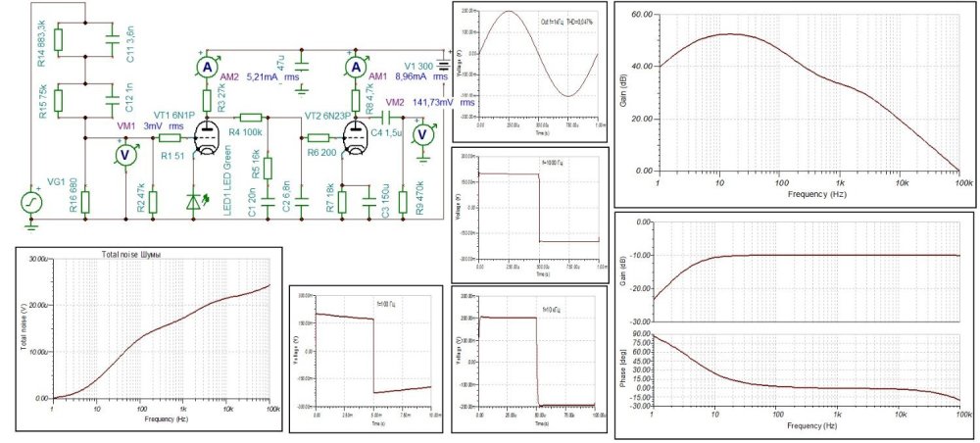Viewport: 980px width, 443px height.
Task: Open the Total noise graph
Action: (x=147, y=339)
